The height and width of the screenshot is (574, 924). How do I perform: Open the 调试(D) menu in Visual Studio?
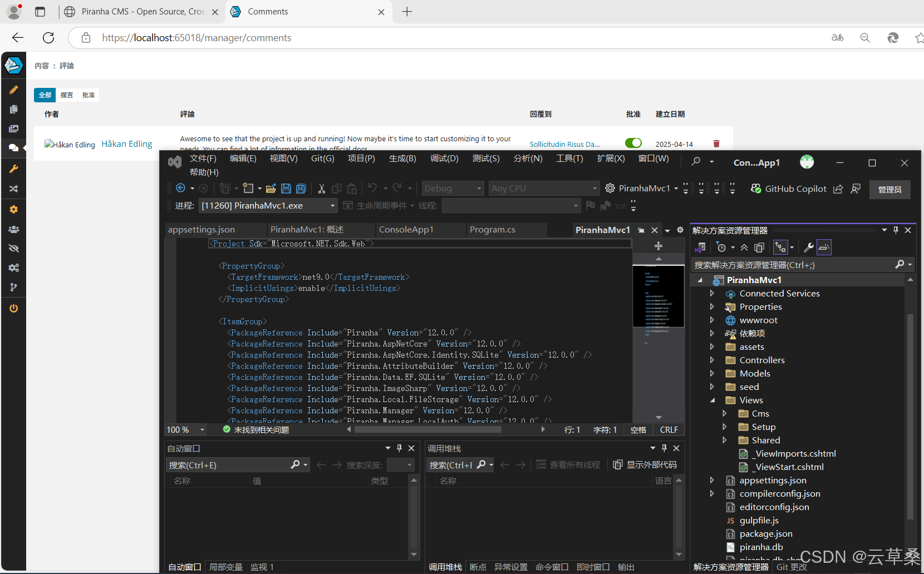click(444, 159)
